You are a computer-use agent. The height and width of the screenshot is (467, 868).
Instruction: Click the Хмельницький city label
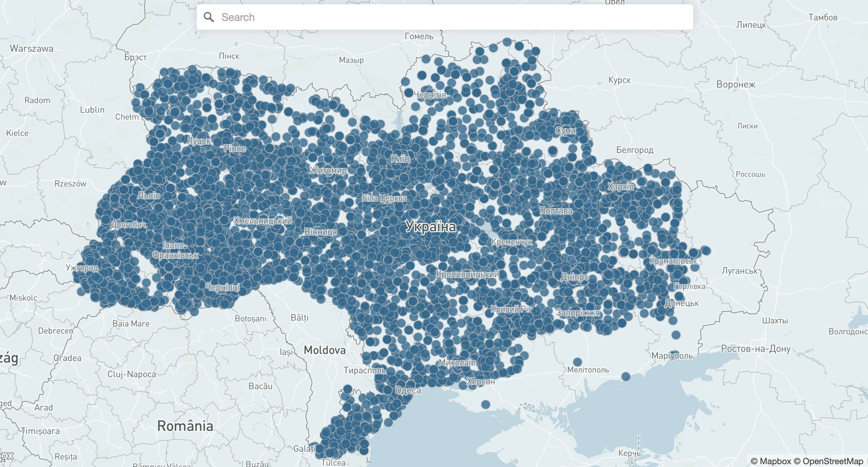(263, 221)
